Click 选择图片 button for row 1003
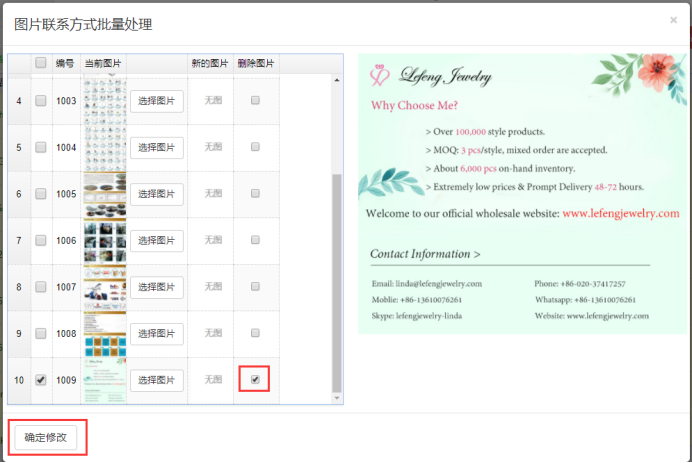692x463 pixels. pos(157,101)
